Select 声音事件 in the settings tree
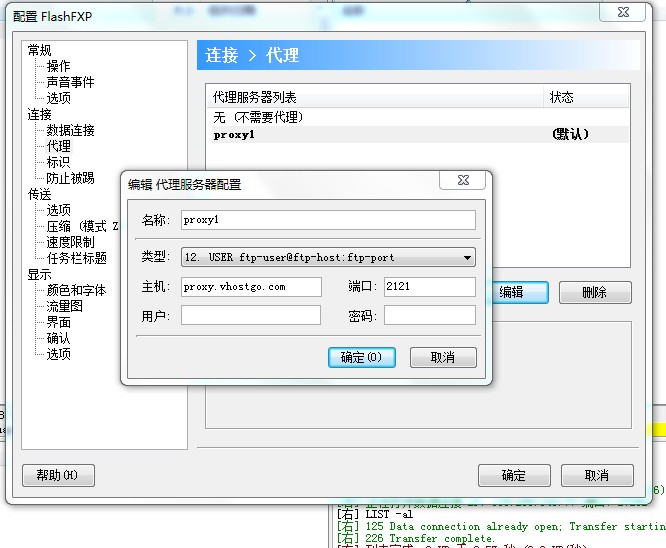Image resolution: width=666 pixels, height=548 pixels. (x=71, y=82)
